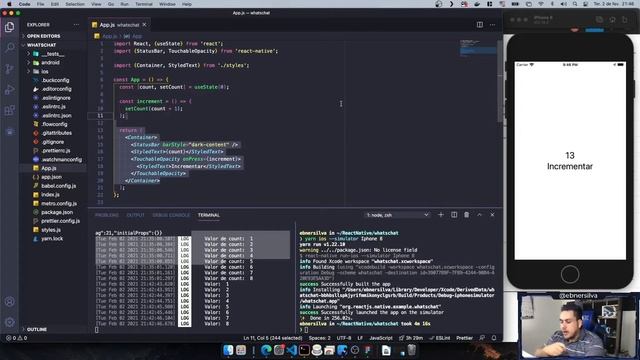Open Microsoft Edge from the Dock
This screenshot has width=640, height=360.
coord(266,350)
